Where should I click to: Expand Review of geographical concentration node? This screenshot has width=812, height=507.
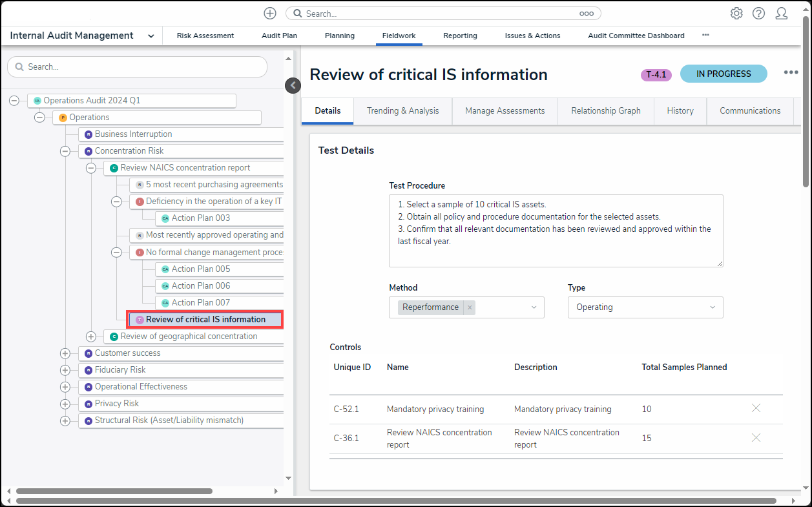pos(90,336)
